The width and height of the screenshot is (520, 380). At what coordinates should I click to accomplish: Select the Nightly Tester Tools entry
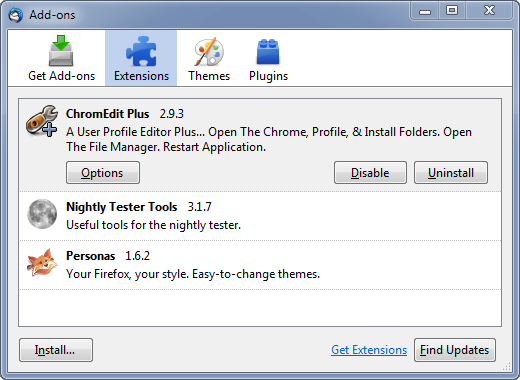click(x=260, y=216)
